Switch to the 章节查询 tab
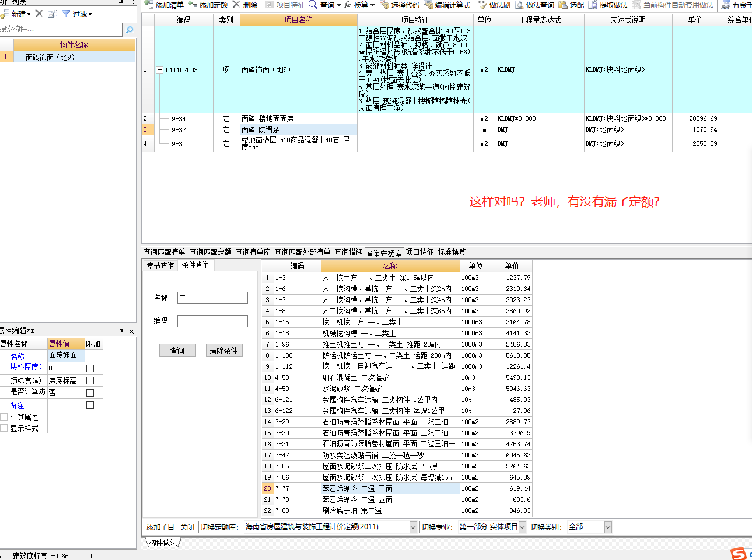 click(x=160, y=266)
